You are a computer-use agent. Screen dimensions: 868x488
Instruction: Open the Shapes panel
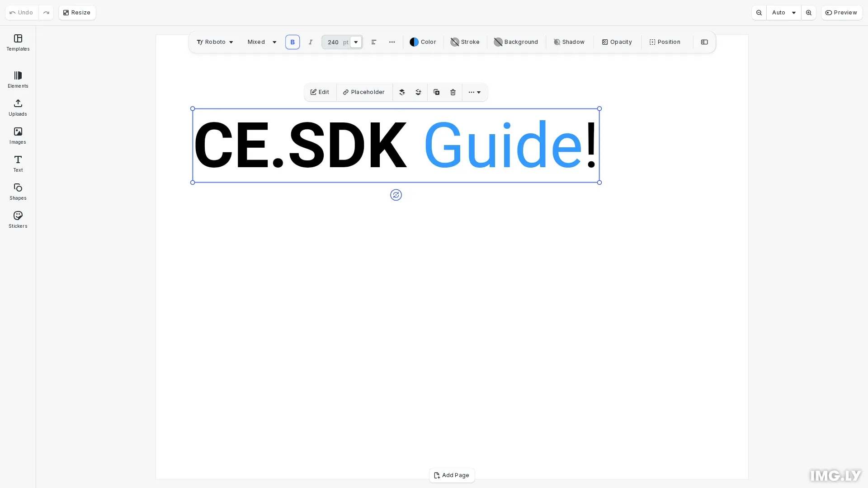pyautogui.click(x=18, y=192)
